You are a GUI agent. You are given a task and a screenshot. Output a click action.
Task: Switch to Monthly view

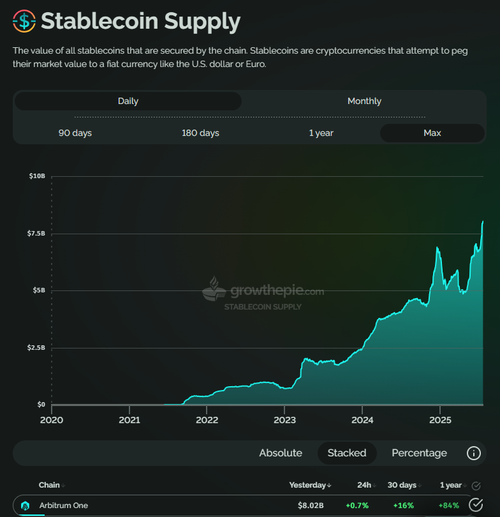[364, 101]
